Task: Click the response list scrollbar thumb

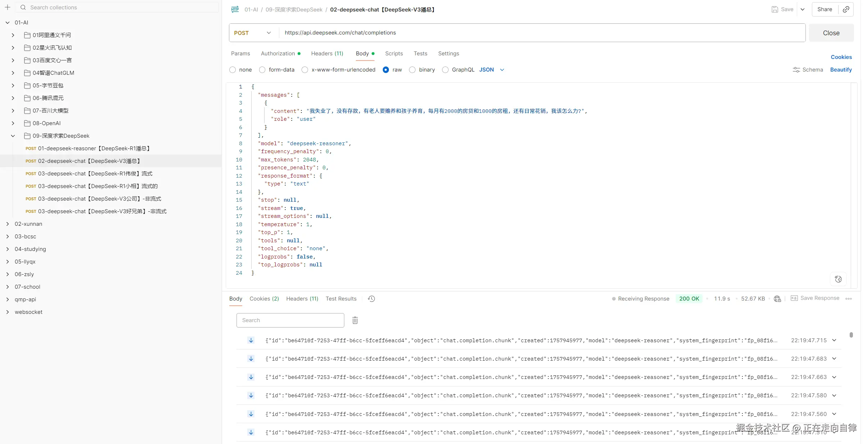Action: (851, 335)
